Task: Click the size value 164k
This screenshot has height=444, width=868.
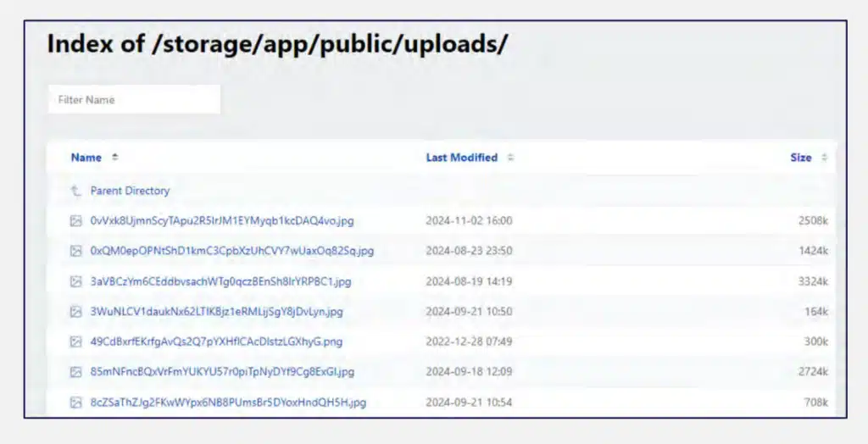Action: tap(816, 311)
